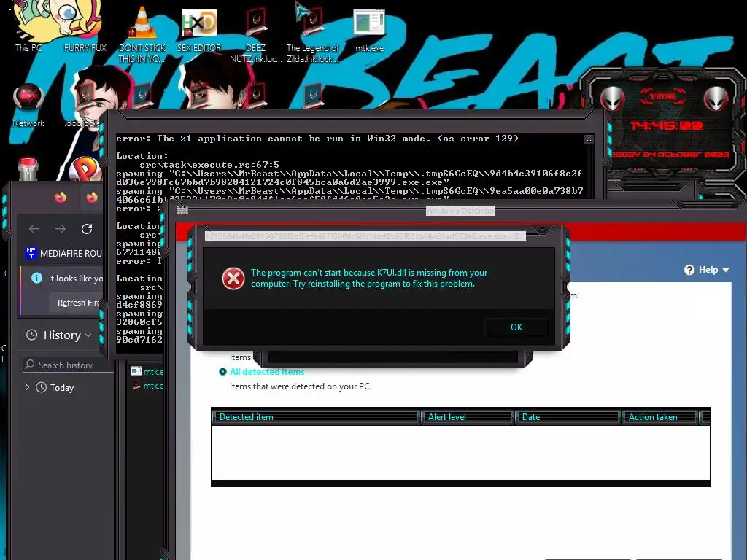Click the src\task\execute.rs:67:5 line
The width and height of the screenshot is (747, 560).
coord(209,165)
